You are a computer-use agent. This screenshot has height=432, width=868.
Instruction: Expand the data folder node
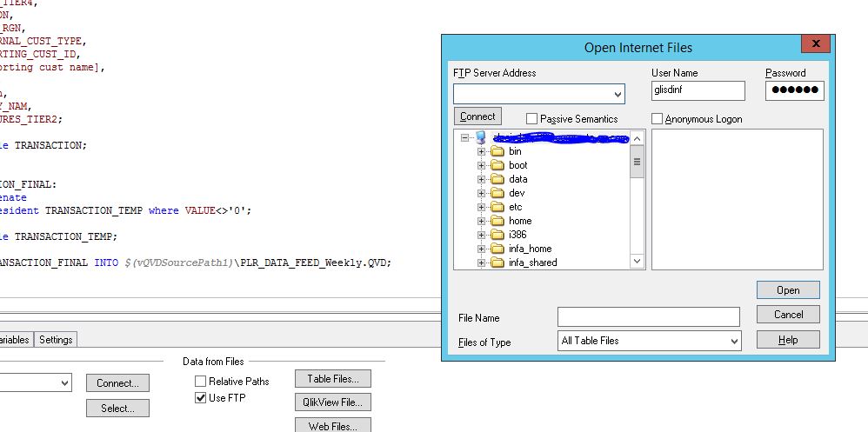[x=481, y=179]
